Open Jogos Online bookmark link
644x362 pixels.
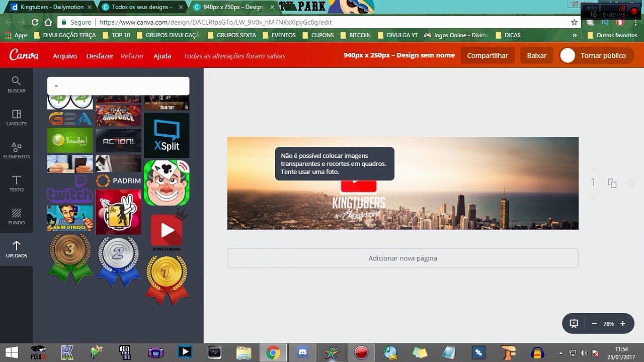tap(456, 35)
